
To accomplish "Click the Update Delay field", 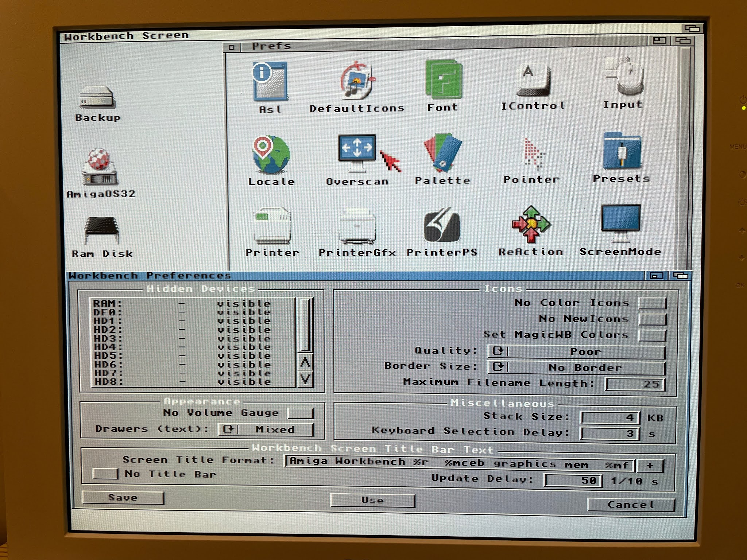I will (x=573, y=480).
